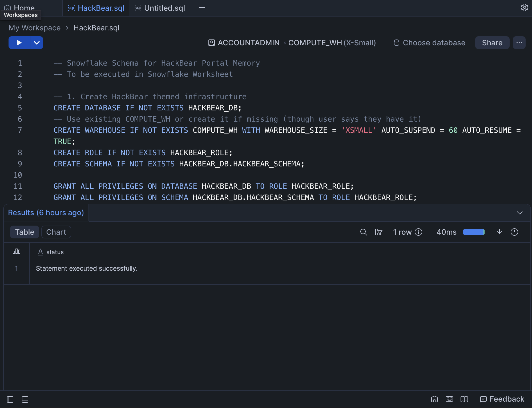Select the Statement executed successfully cell

pos(87,268)
